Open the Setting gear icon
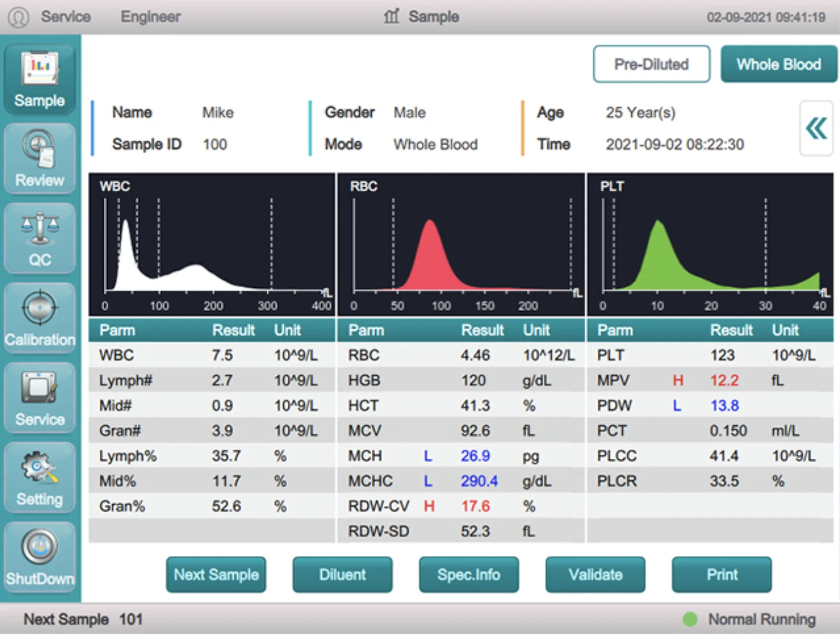This screenshot has height=635, width=840. (x=39, y=477)
